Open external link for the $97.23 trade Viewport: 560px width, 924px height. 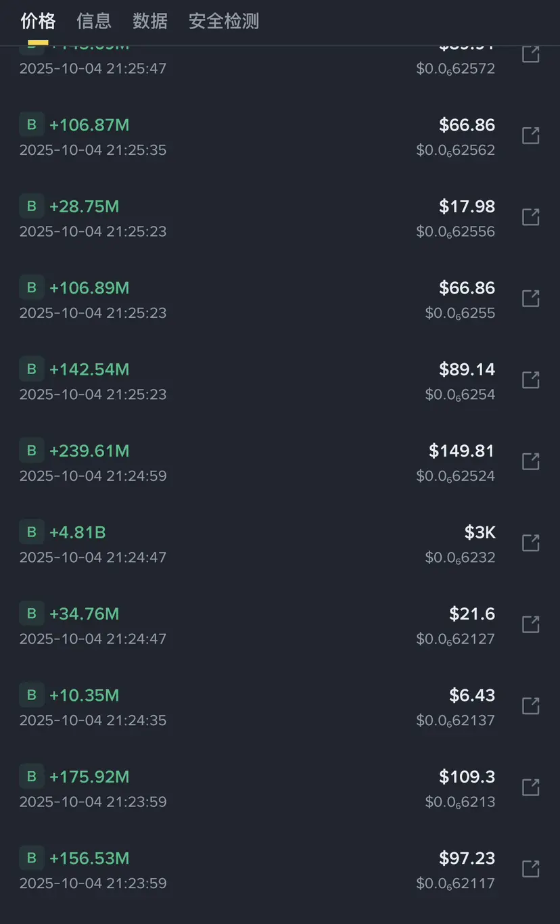[x=531, y=869]
